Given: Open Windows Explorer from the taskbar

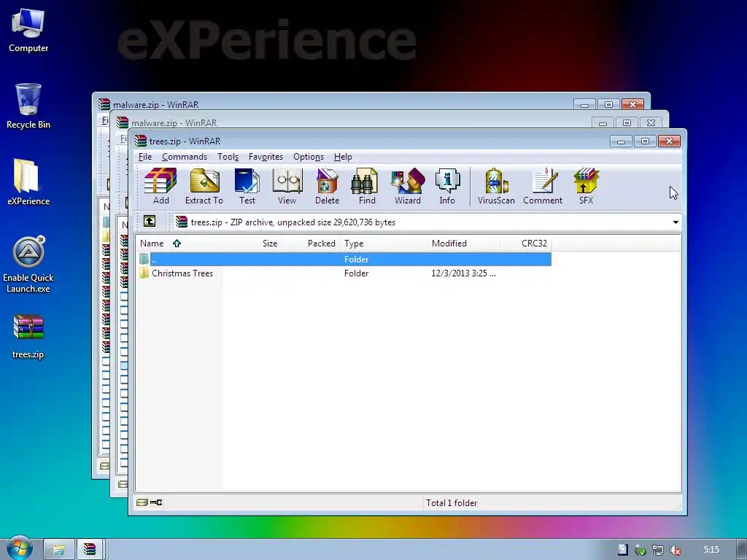Looking at the screenshot, I should 58,550.
